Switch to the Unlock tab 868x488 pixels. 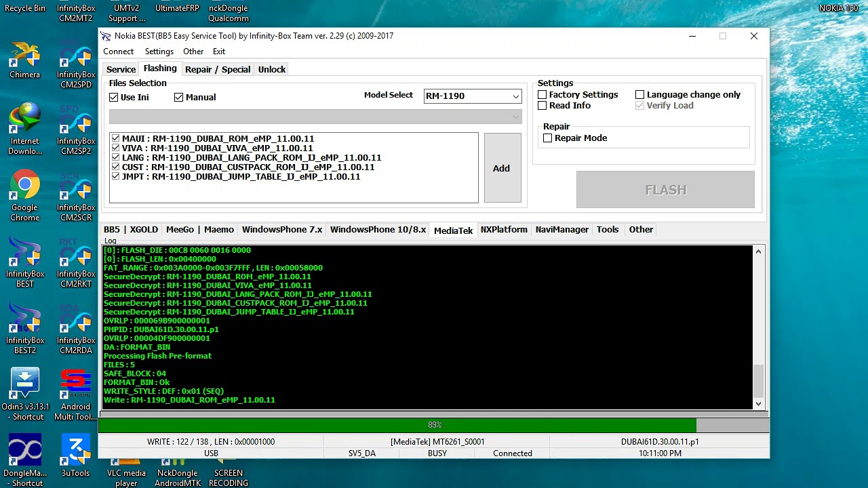point(272,69)
